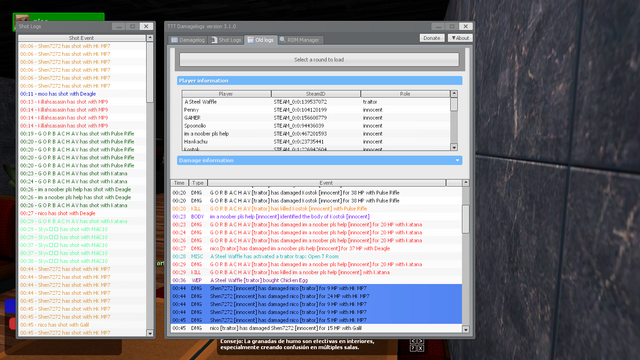Select 00:29 GORBACHAV shot with Katana row
Viewport: 640px width, 360px height.
[x=82, y=221]
